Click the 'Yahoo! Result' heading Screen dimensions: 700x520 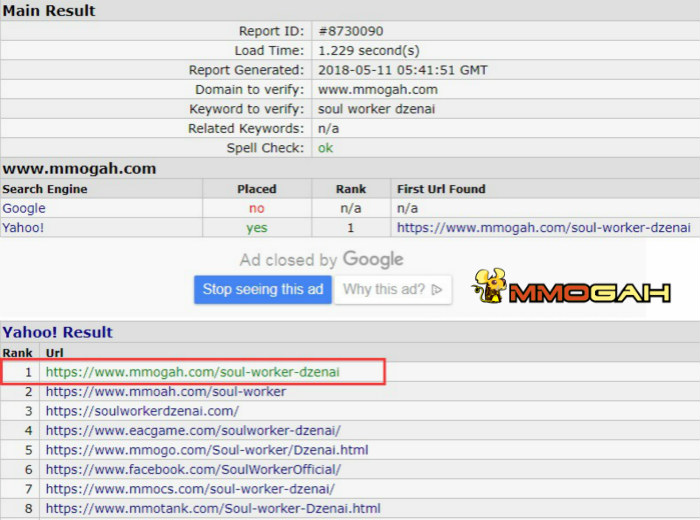pos(58,333)
